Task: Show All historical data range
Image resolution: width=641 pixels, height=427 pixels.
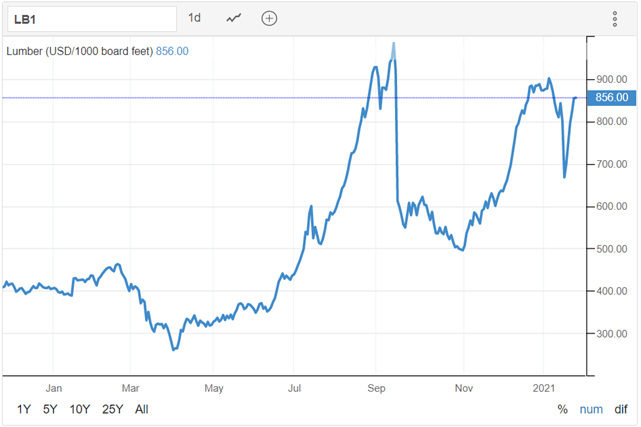Action: [x=141, y=409]
